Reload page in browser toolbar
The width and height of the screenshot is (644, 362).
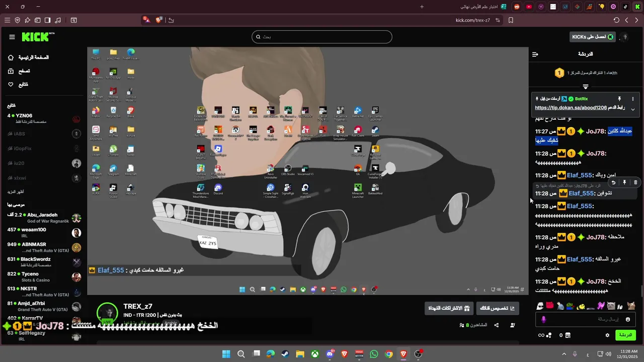(x=616, y=20)
